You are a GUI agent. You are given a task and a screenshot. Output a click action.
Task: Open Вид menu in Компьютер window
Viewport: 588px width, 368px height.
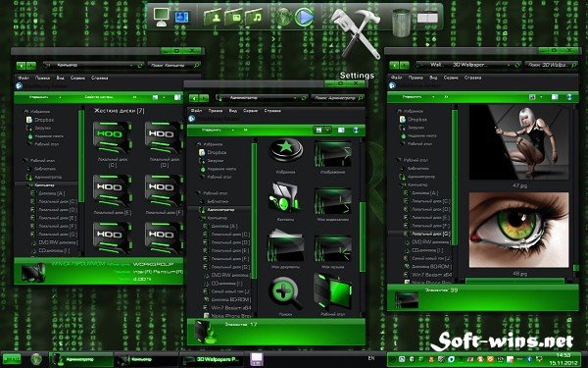61,79
